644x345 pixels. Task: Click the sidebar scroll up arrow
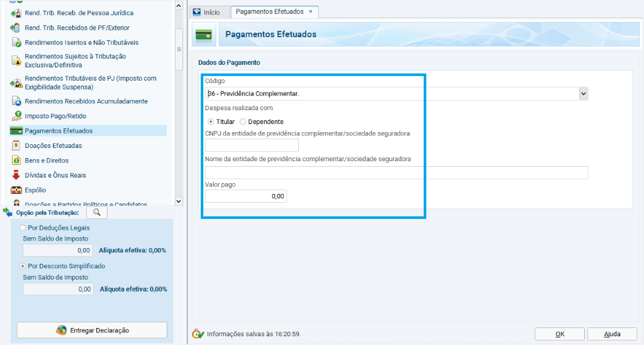pos(179,6)
